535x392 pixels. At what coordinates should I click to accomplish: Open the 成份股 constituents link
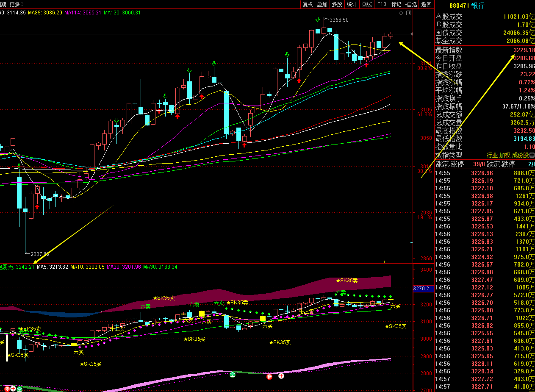click(x=520, y=156)
